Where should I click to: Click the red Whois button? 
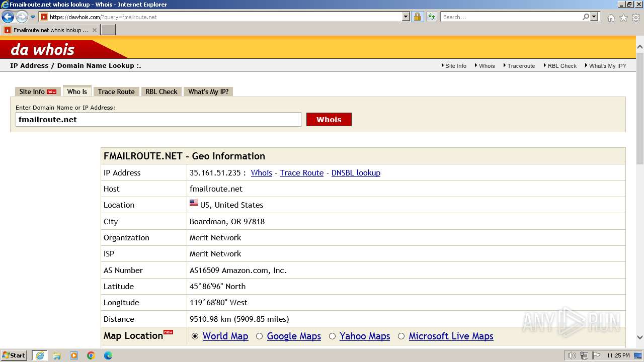(329, 120)
